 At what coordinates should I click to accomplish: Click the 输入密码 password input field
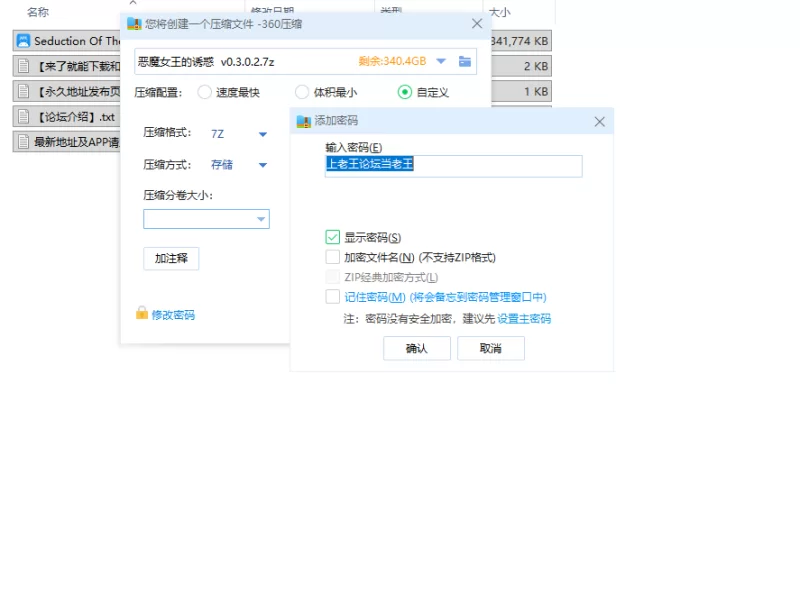tap(454, 166)
